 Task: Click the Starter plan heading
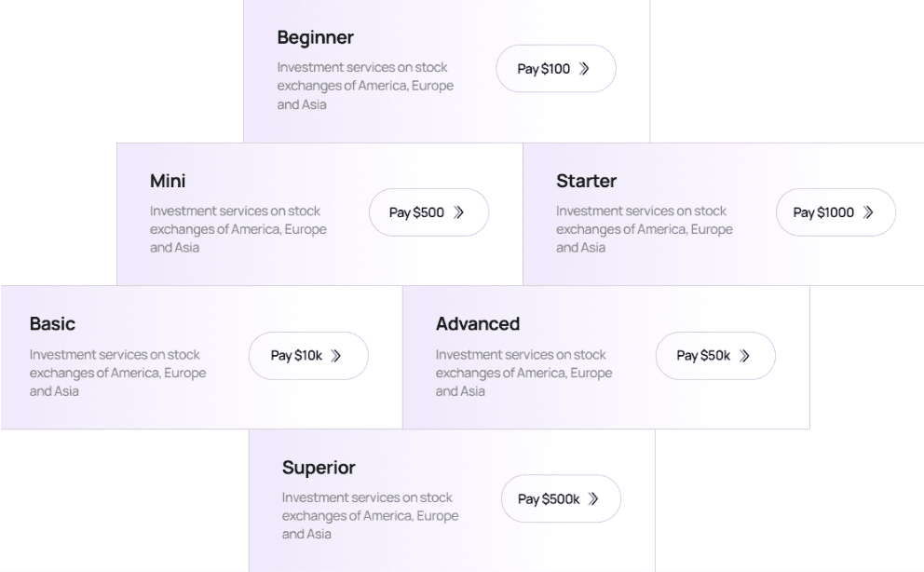pyautogui.click(x=586, y=181)
